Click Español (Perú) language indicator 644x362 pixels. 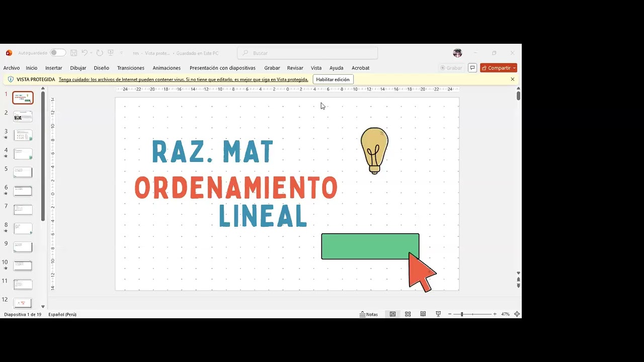tap(62, 314)
